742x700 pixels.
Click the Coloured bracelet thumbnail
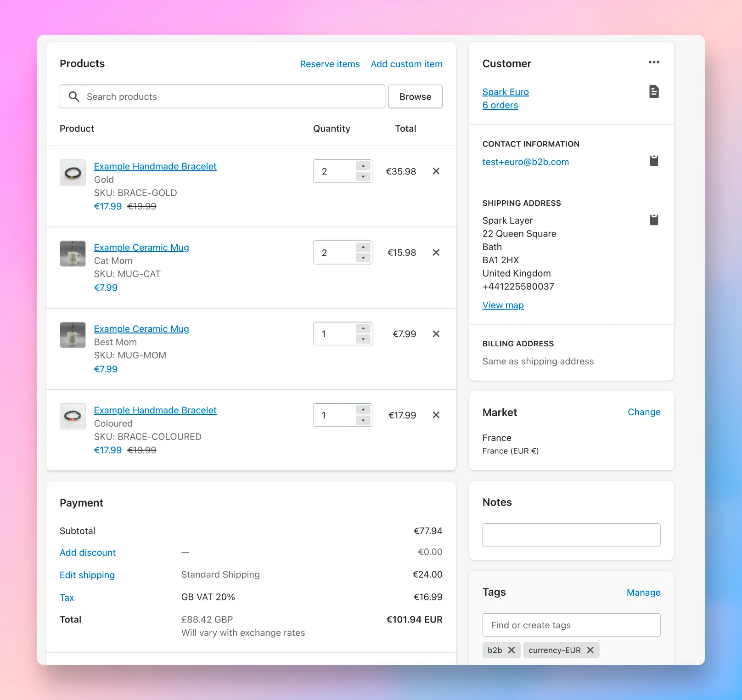pyautogui.click(x=73, y=416)
